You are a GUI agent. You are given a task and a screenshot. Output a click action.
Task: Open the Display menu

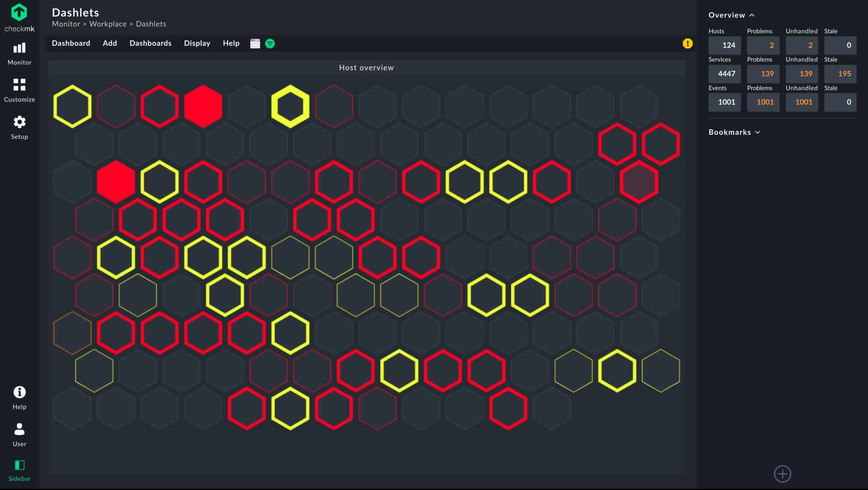197,43
